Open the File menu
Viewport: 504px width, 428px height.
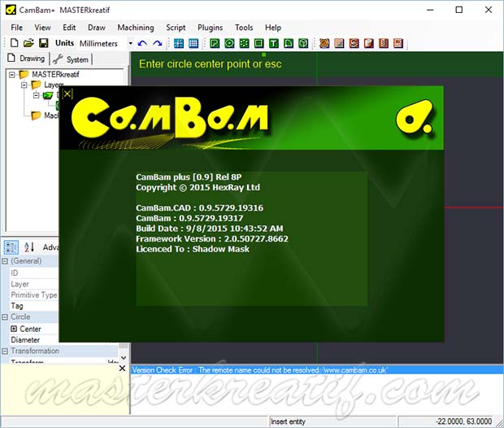(17, 28)
